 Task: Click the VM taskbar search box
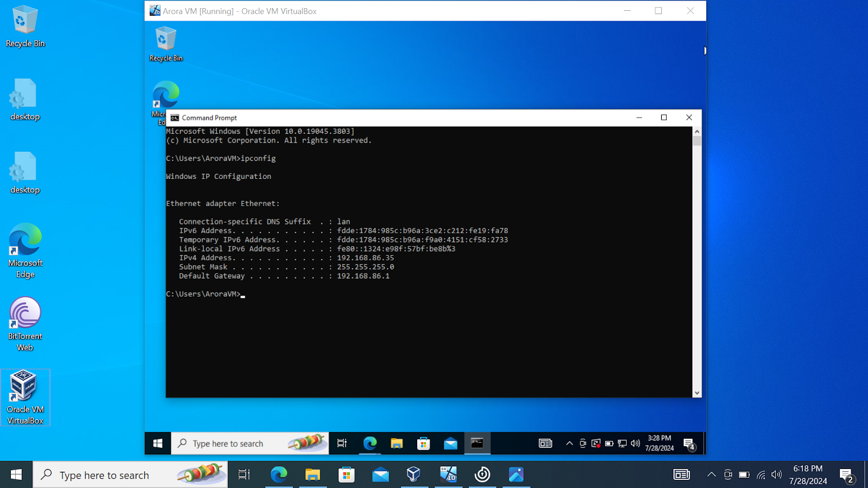click(250, 444)
